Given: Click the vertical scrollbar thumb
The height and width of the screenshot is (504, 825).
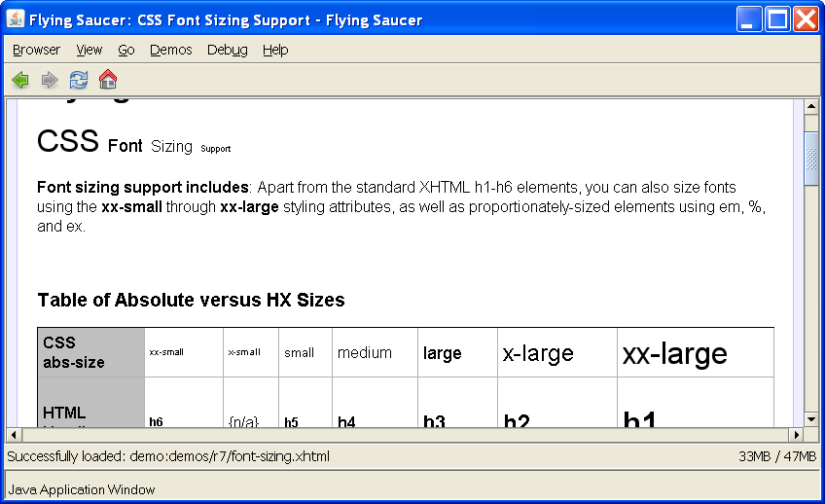Looking at the screenshot, I should pos(810,160).
